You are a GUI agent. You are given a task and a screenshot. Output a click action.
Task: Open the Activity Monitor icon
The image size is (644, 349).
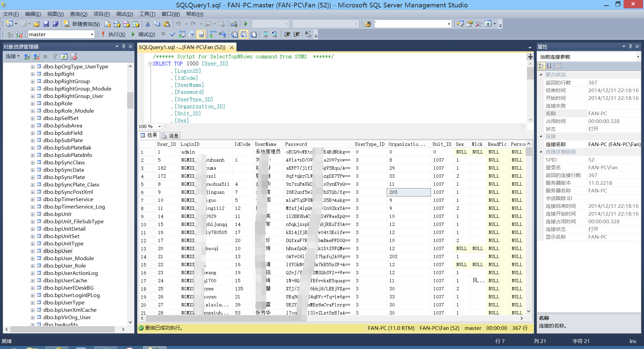tap(234, 24)
